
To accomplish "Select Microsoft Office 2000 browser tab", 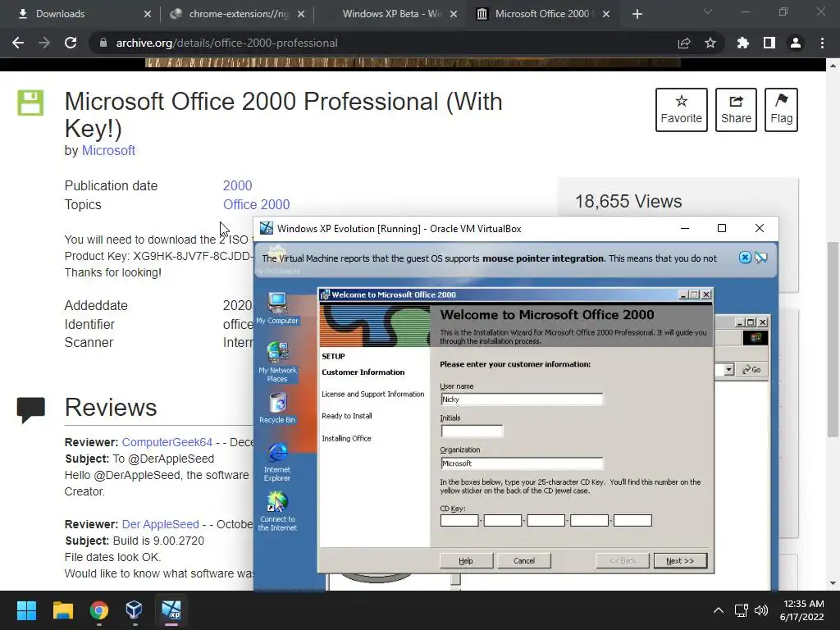I will point(541,14).
